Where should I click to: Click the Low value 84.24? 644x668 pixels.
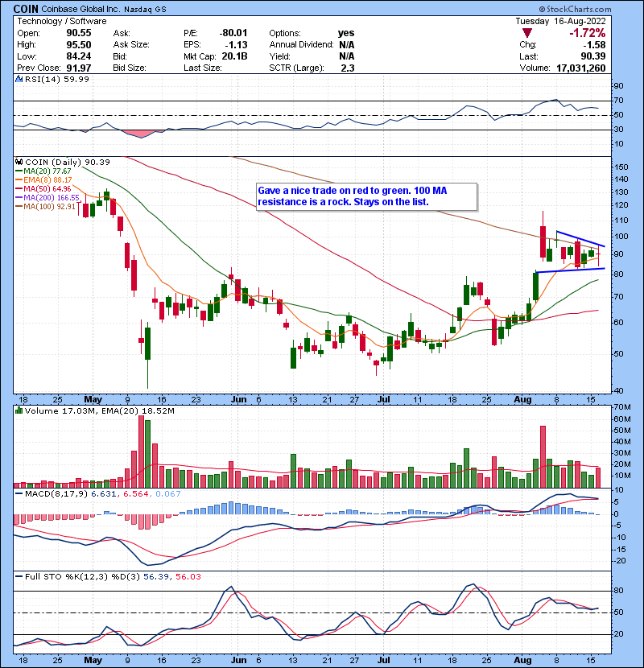78,56
